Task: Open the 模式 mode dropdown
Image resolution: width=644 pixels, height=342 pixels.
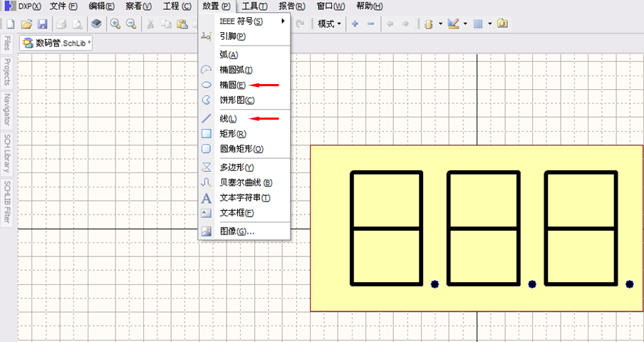Action: pyautogui.click(x=329, y=24)
